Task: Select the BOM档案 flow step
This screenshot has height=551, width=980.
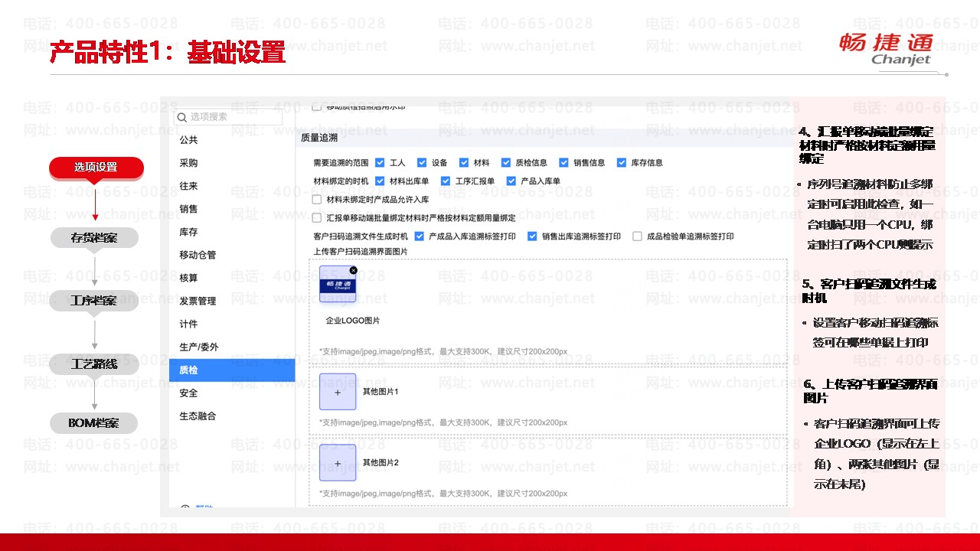Action: coord(95,422)
